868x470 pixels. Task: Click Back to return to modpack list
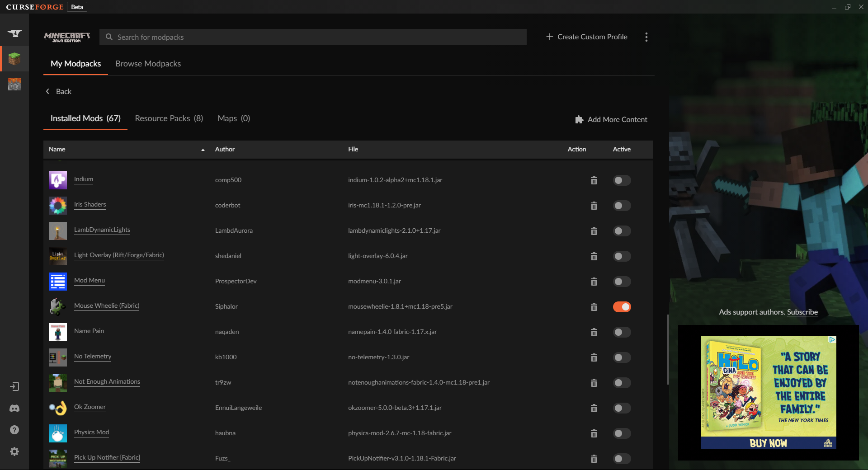[58, 91]
